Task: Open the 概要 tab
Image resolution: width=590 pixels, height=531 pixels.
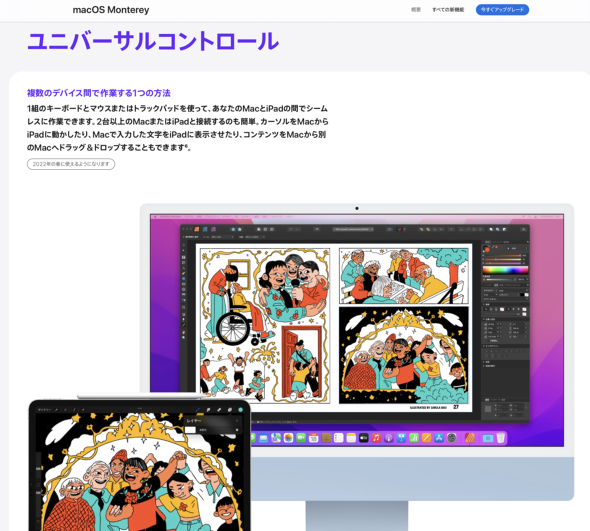Action: coord(416,10)
